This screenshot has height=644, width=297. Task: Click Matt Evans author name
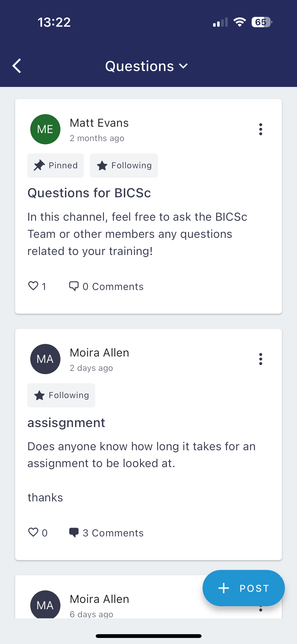[99, 123]
